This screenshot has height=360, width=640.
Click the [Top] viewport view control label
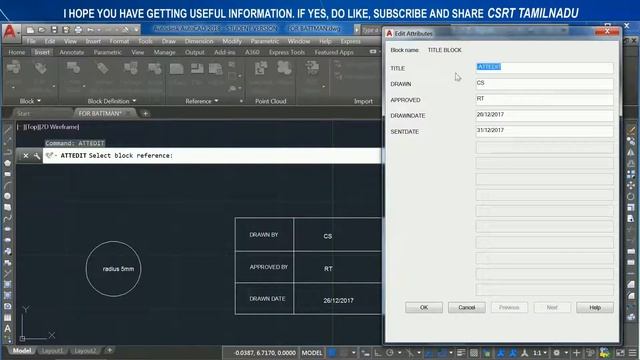point(31,127)
